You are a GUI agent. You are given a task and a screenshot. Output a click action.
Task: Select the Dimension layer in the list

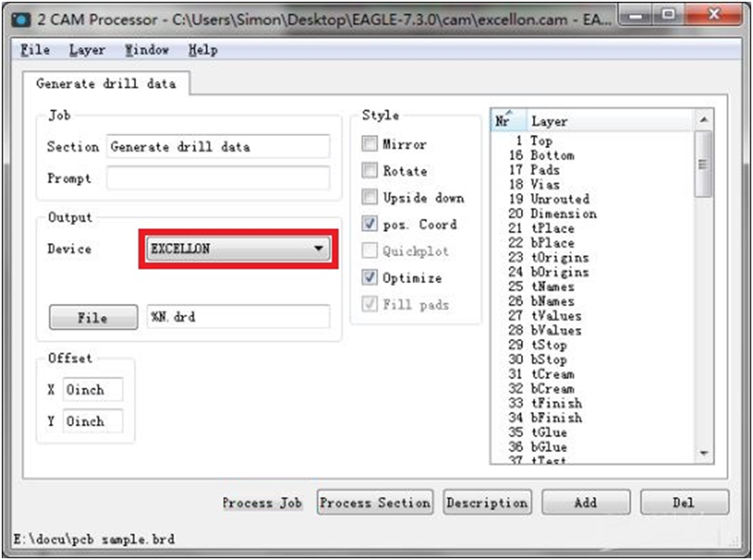[x=563, y=214]
